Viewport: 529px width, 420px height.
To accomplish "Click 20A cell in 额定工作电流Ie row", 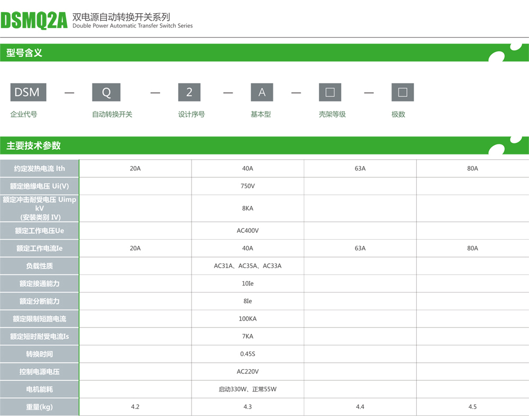I will tap(135, 248).
